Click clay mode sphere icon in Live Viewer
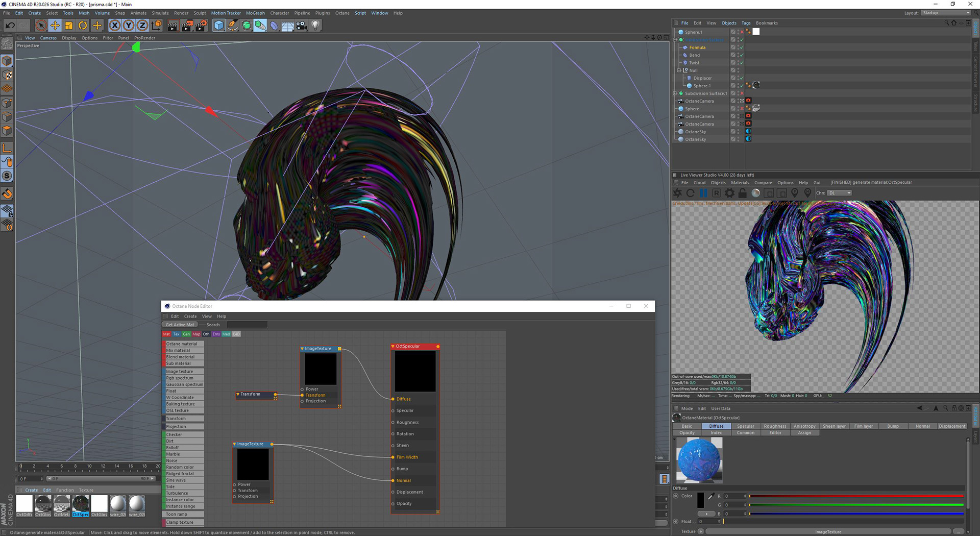Viewport: 980px width, 536px height. coord(756,193)
